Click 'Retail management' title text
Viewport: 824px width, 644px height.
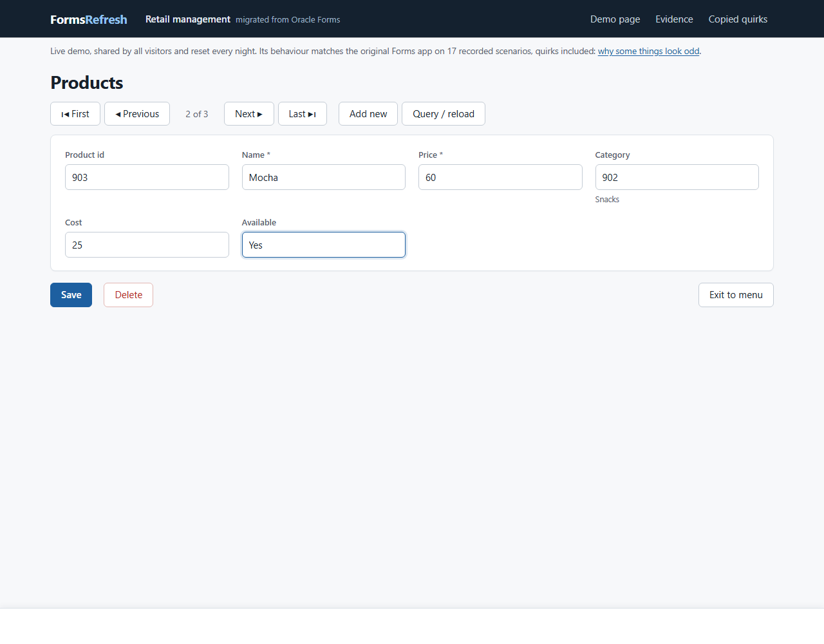tap(188, 19)
